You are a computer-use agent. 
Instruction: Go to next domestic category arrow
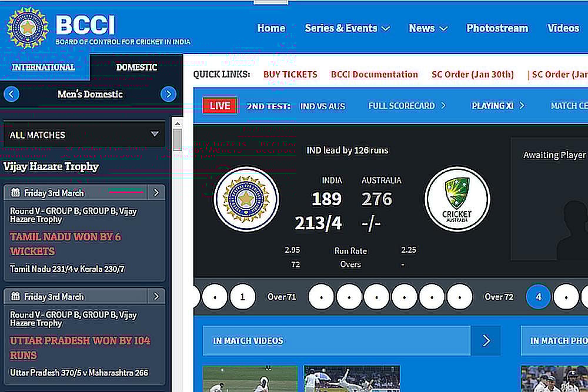[168, 94]
